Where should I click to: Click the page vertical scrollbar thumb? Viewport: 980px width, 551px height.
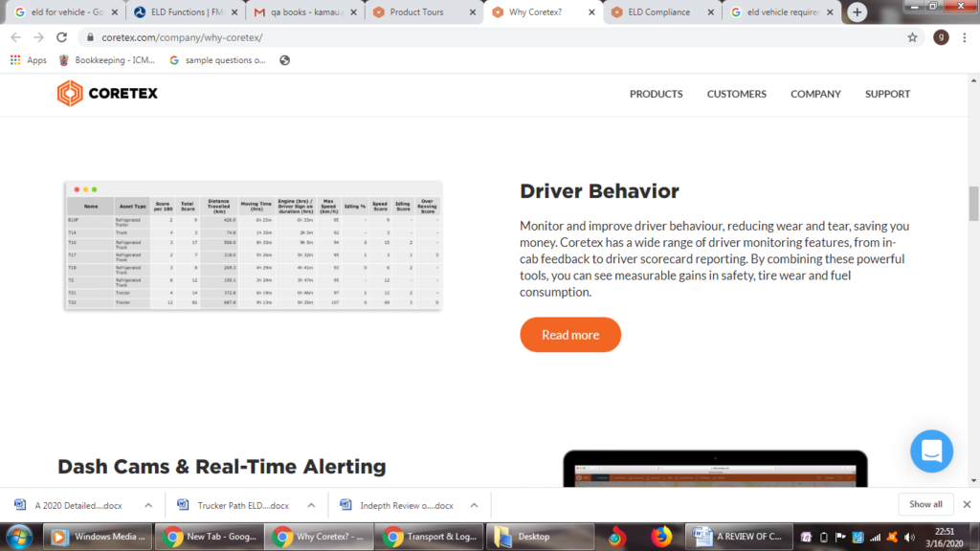pos(973,204)
